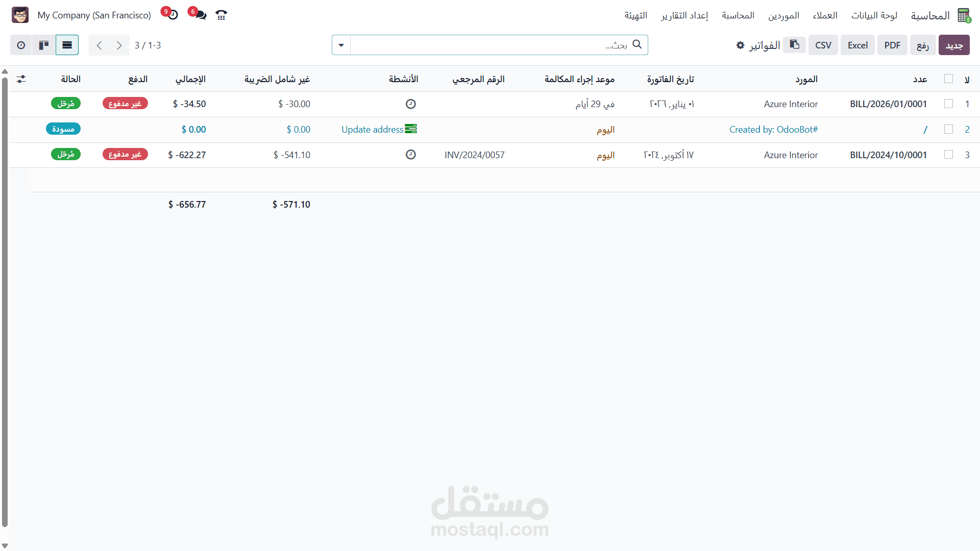Image resolution: width=980 pixels, height=551 pixels.
Task: Switch to activity view icon
Action: click(21, 45)
